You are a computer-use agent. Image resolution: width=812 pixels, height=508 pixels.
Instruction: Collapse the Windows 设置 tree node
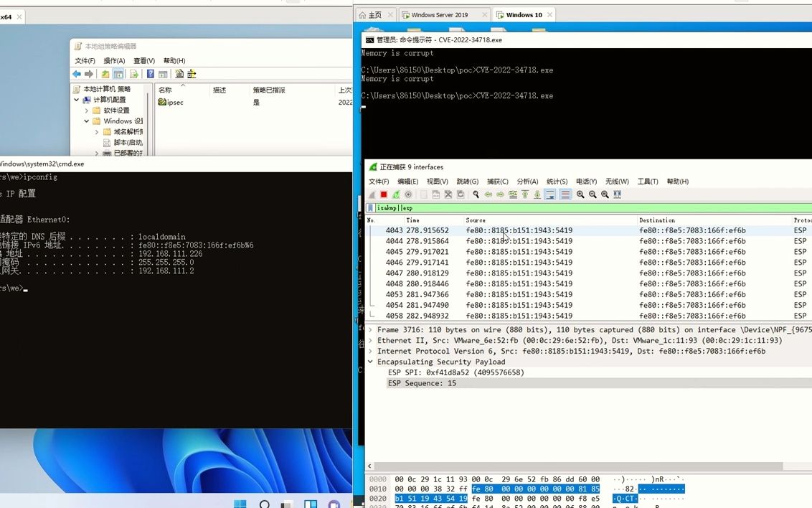point(86,121)
